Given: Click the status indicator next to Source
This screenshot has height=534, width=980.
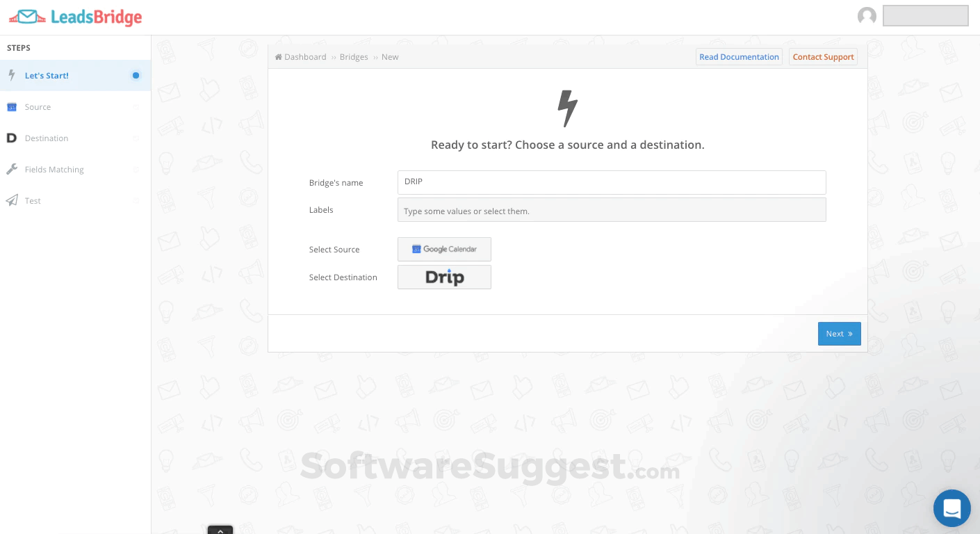Looking at the screenshot, I should 136,106.
